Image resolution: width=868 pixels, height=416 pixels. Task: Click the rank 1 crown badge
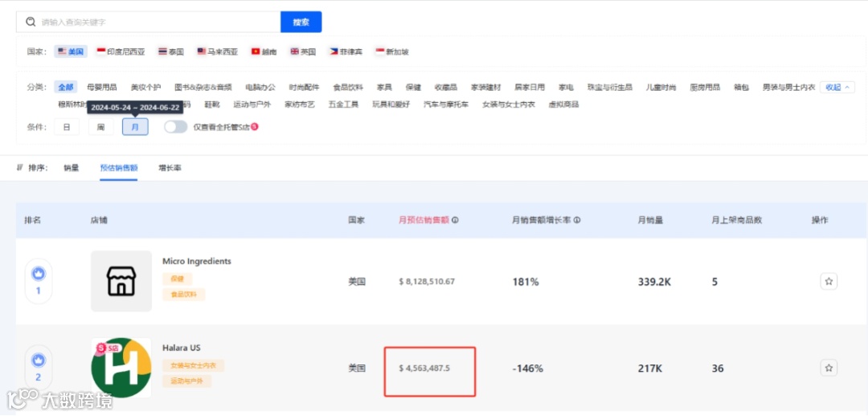click(39, 281)
